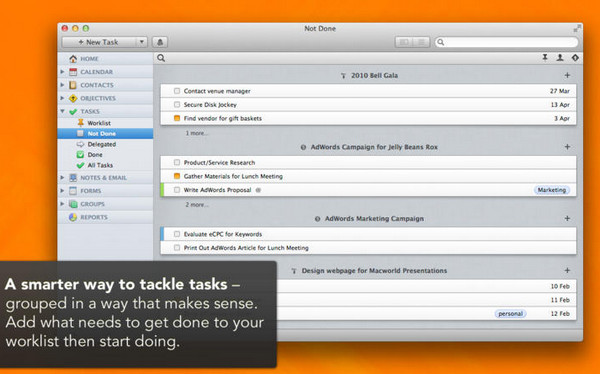Add task to Design webpage for Macworld group
Screen dimensions: 600x374
(567, 270)
